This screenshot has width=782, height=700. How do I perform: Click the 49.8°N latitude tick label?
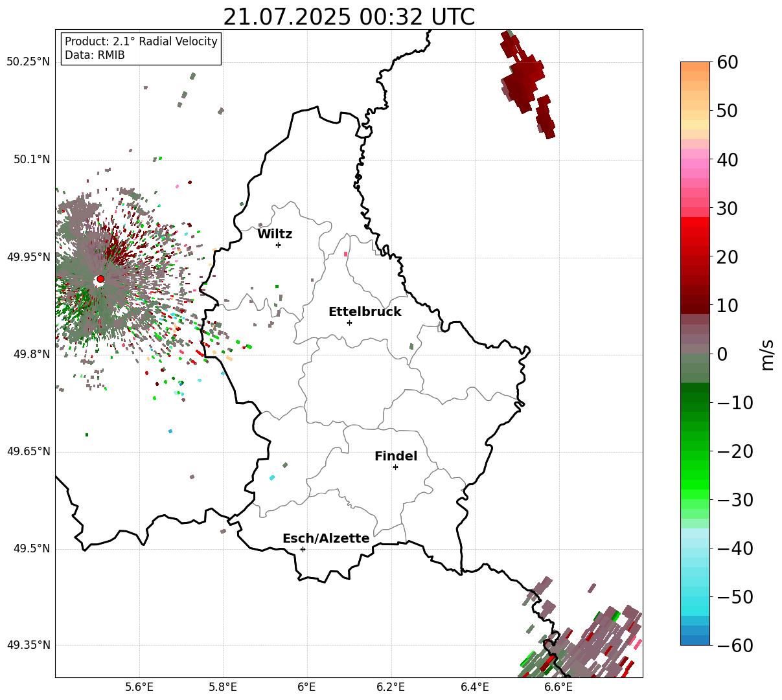32,354
